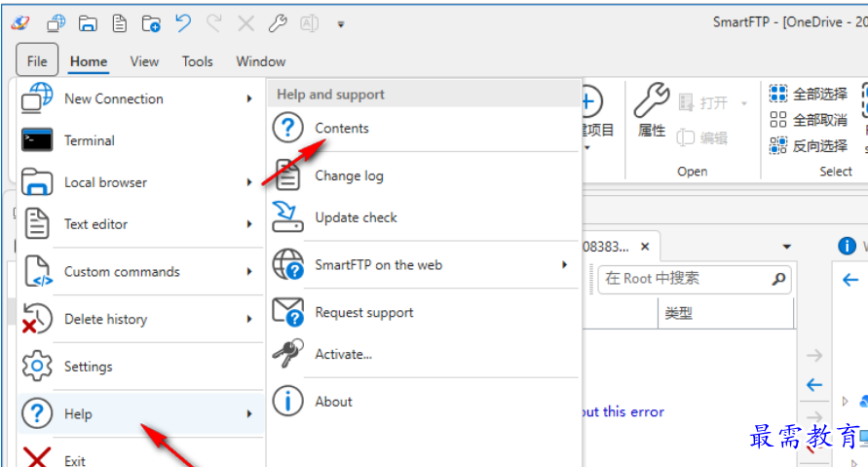This screenshot has height=467, width=868.
Task: Select Local browser menu entry
Action: (140, 182)
